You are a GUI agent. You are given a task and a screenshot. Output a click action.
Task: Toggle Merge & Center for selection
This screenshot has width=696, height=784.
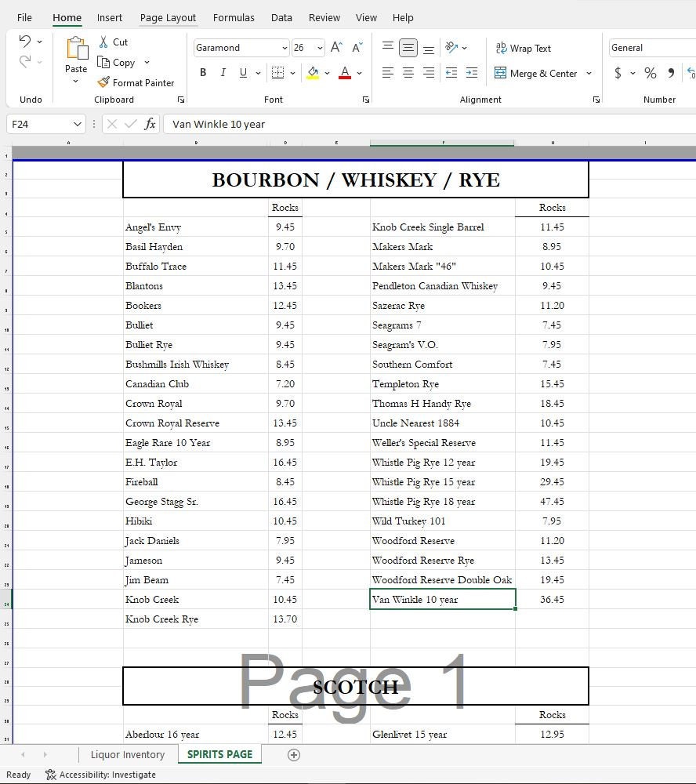[538, 73]
